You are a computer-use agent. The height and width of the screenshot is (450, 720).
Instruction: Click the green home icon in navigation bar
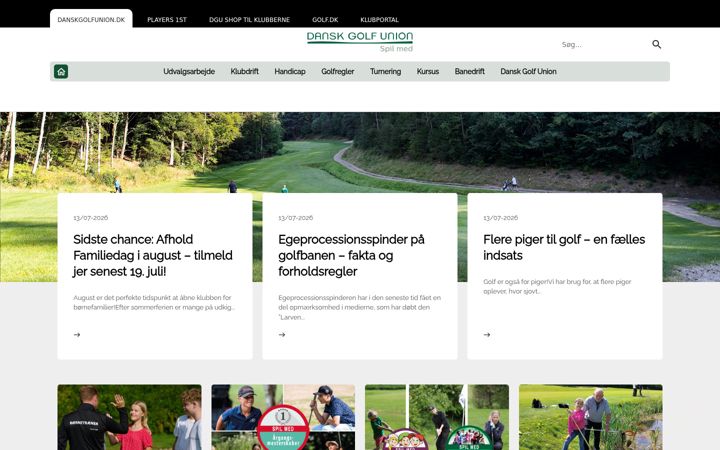[x=61, y=72]
